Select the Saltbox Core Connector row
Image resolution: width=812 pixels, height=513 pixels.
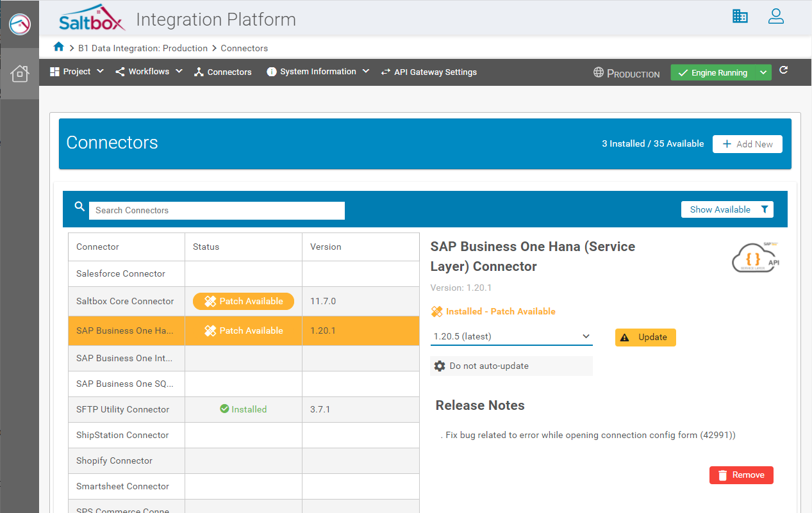[244, 301]
